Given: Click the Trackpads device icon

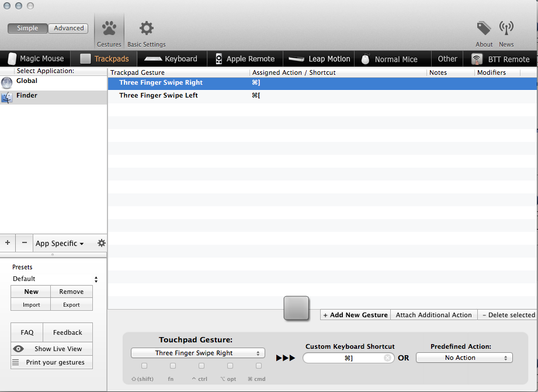Looking at the screenshot, I should [85, 58].
